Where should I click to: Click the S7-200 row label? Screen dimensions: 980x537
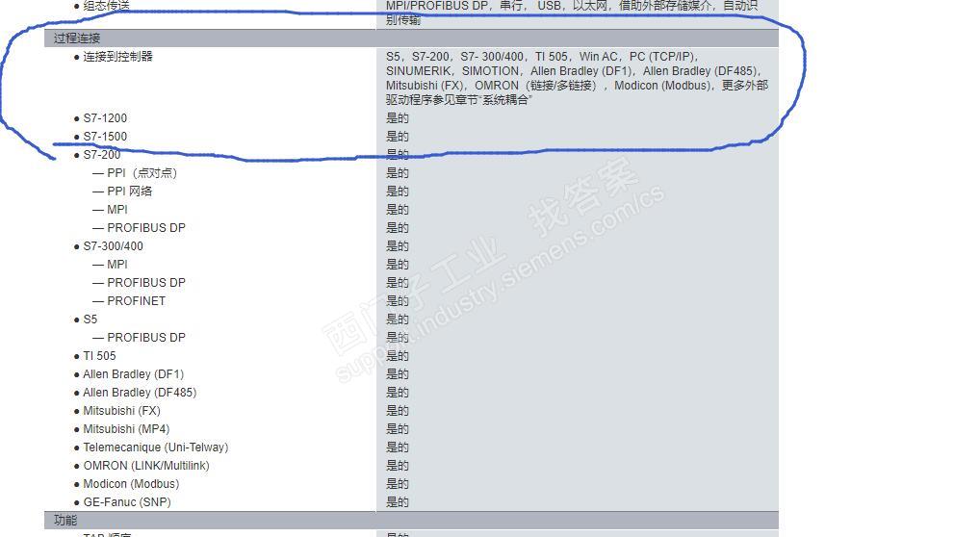pyautogui.click(x=102, y=154)
